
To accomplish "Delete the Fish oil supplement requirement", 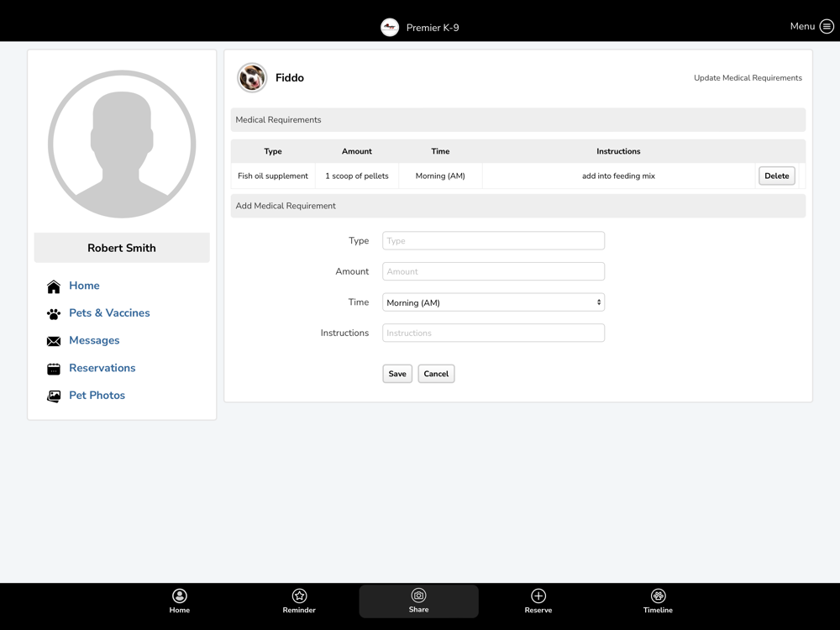I will click(x=777, y=176).
